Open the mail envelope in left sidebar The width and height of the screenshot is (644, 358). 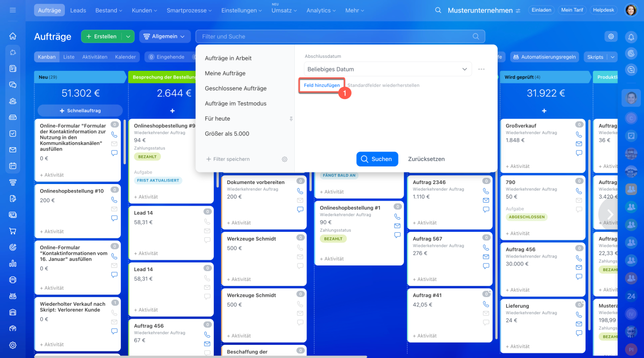click(13, 150)
